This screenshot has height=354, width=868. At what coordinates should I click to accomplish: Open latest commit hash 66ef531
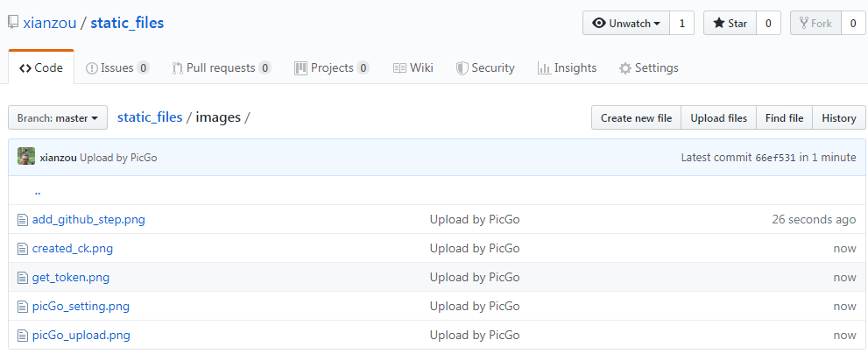click(x=775, y=158)
